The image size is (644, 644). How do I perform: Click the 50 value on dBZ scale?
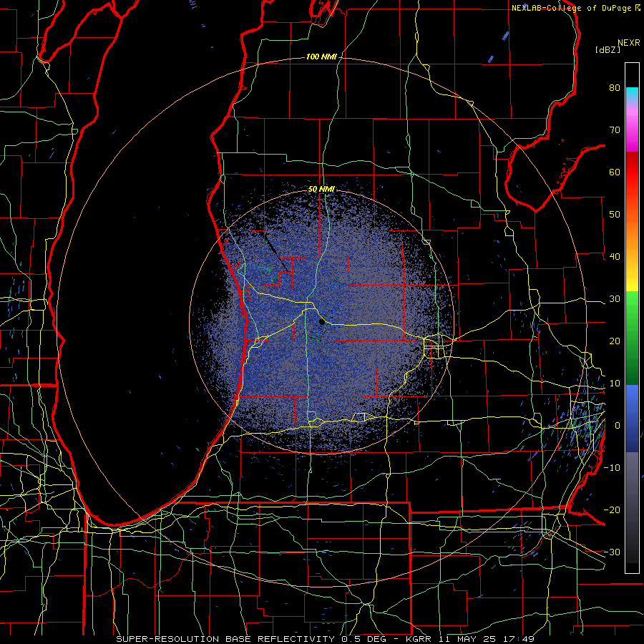click(x=615, y=215)
